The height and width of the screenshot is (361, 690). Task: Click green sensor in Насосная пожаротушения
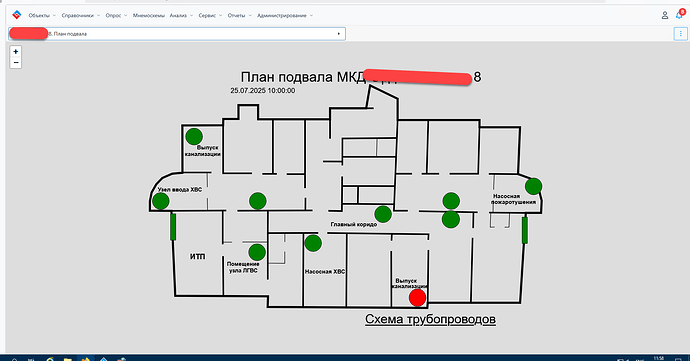533,186
